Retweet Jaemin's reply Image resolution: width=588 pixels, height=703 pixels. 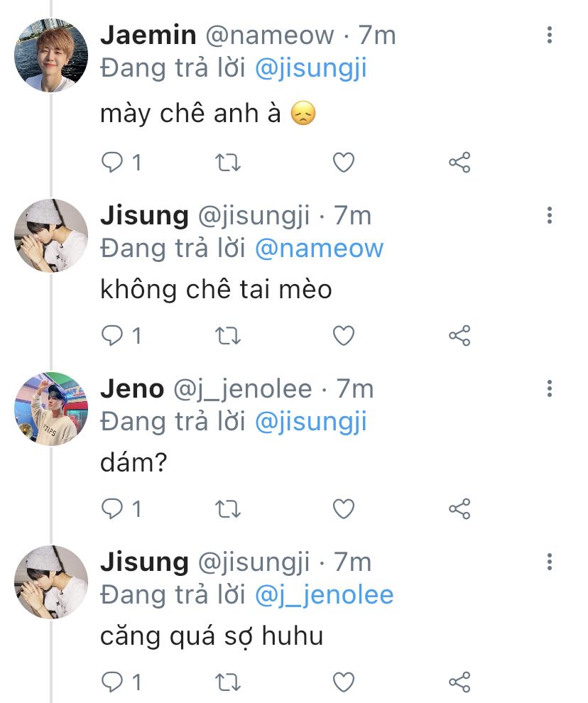228,163
